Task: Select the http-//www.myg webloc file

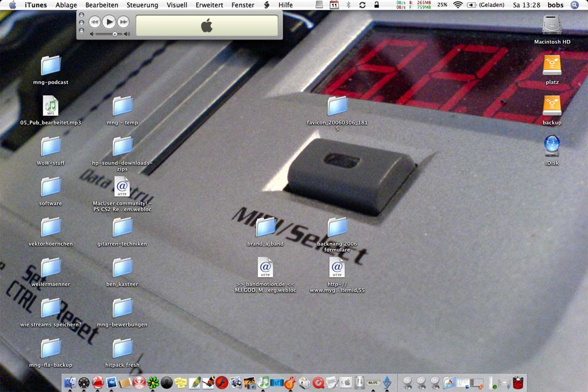Action: [x=337, y=267]
